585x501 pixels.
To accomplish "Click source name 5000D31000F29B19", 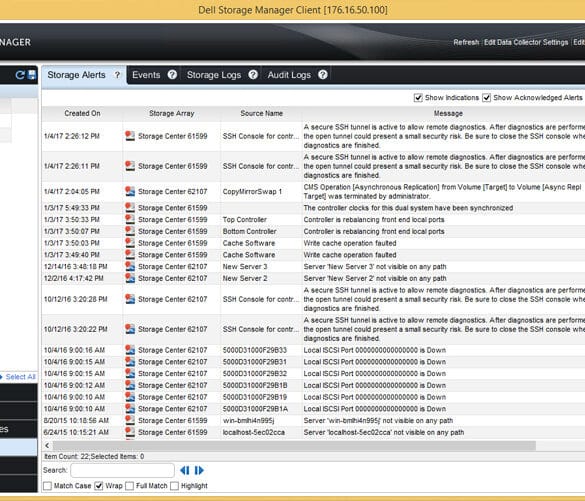I will pyautogui.click(x=254, y=397).
